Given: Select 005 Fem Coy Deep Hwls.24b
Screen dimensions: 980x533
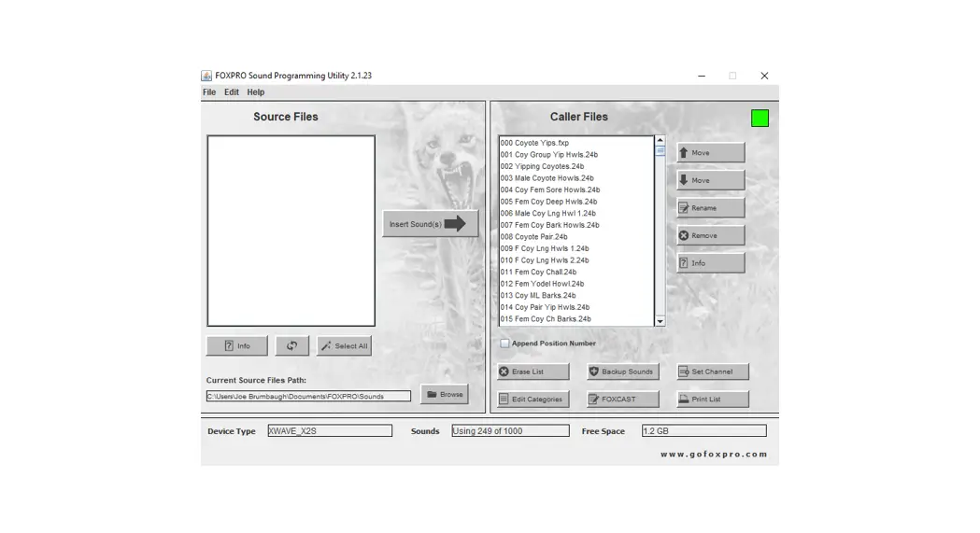Looking at the screenshot, I should point(576,202).
